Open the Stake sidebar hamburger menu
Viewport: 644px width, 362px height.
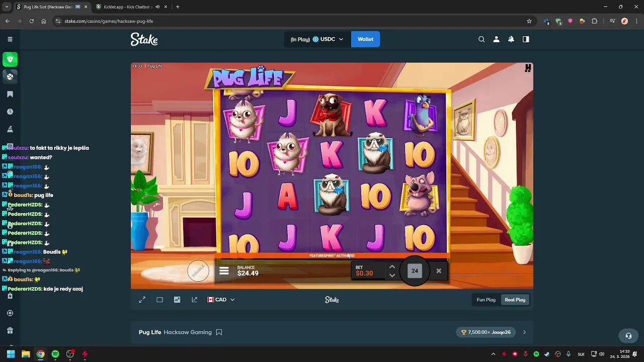(x=10, y=39)
